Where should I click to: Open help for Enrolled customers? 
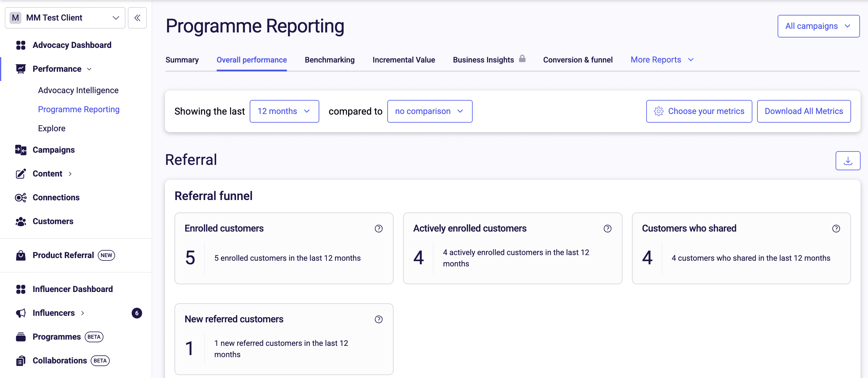tap(378, 229)
